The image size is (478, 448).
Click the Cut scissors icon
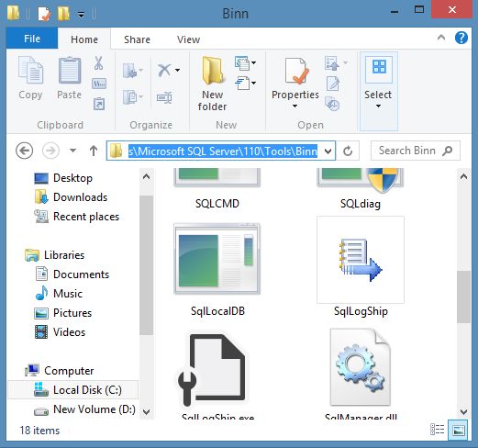point(98,63)
